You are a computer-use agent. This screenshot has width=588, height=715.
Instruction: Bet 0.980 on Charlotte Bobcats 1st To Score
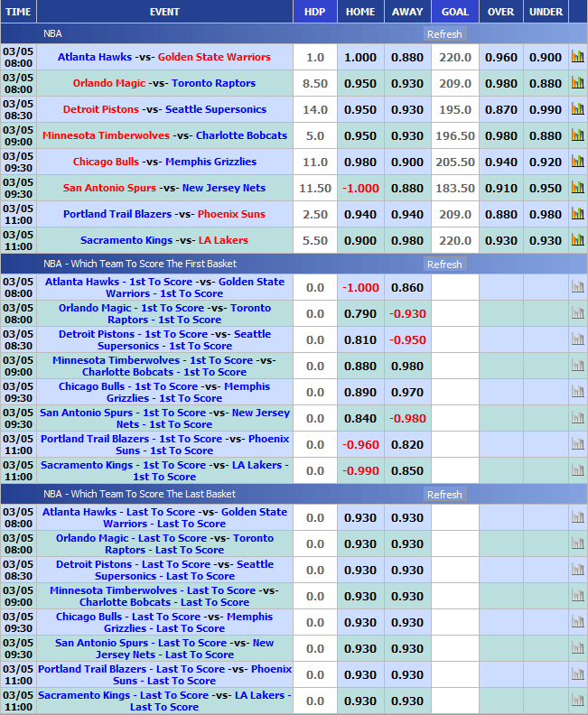[407, 367]
